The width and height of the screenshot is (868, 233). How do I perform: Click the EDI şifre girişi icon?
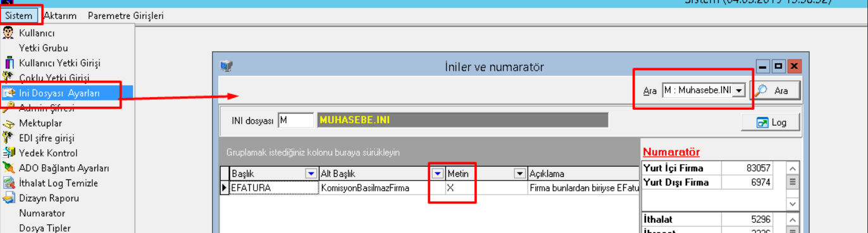click(x=8, y=138)
